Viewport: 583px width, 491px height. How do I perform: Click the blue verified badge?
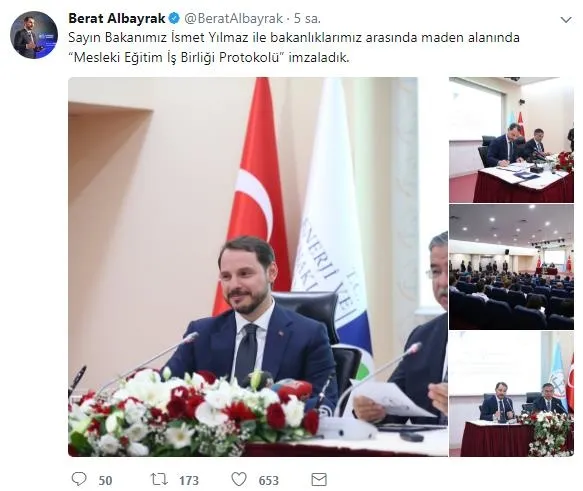(174, 18)
